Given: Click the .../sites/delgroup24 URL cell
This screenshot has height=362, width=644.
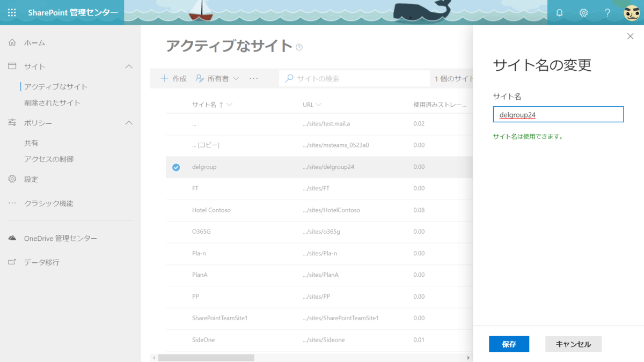Looking at the screenshot, I should (328, 167).
